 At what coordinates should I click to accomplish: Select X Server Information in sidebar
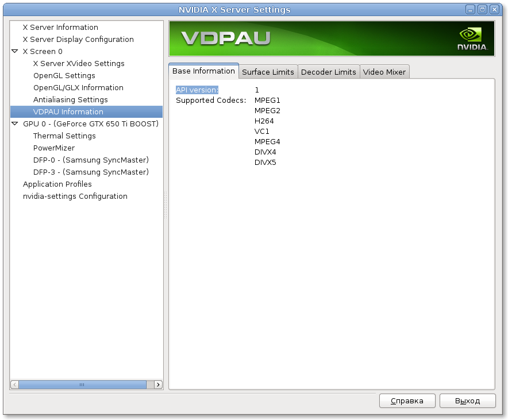[x=60, y=27]
